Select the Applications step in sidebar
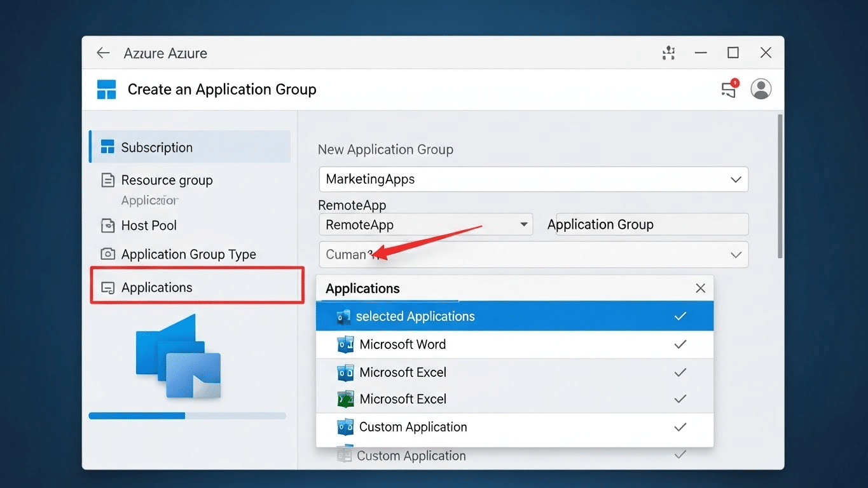 (156, 287)
